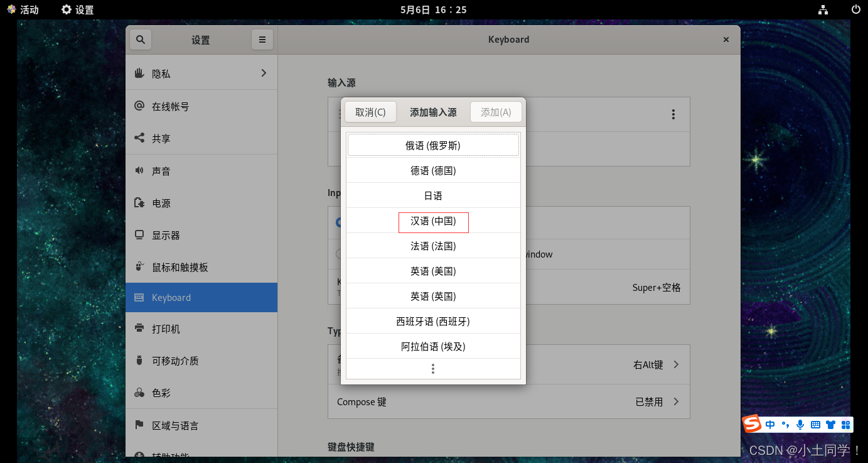Click the Sogou input method logo

(752, 425)
